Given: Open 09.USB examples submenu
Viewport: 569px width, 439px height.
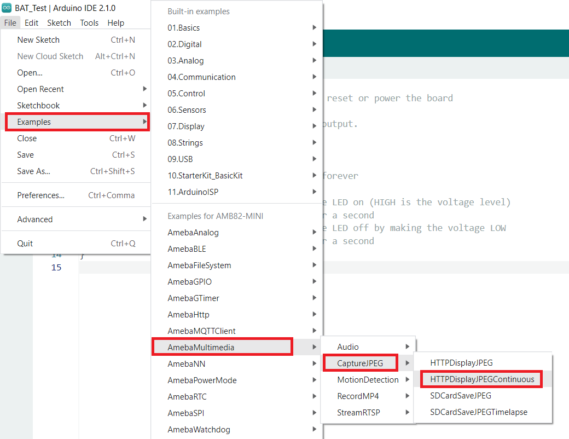Looking at the screenshot, I should [x=237, y=159].
